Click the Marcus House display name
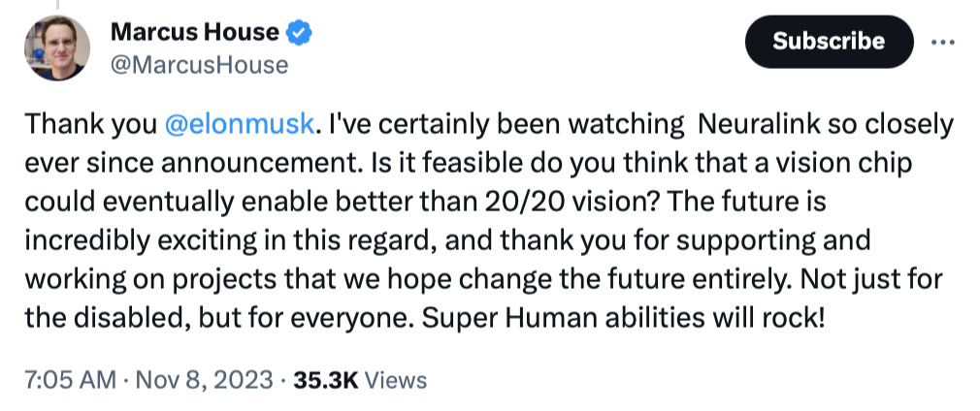Image resolution: width=980 pixels, height=411 pixels. click(194, 31)
